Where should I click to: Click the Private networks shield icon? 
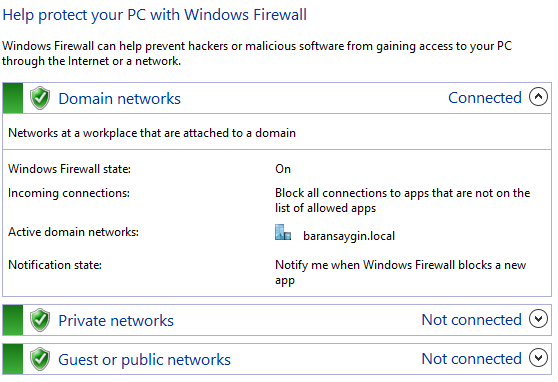40,320
